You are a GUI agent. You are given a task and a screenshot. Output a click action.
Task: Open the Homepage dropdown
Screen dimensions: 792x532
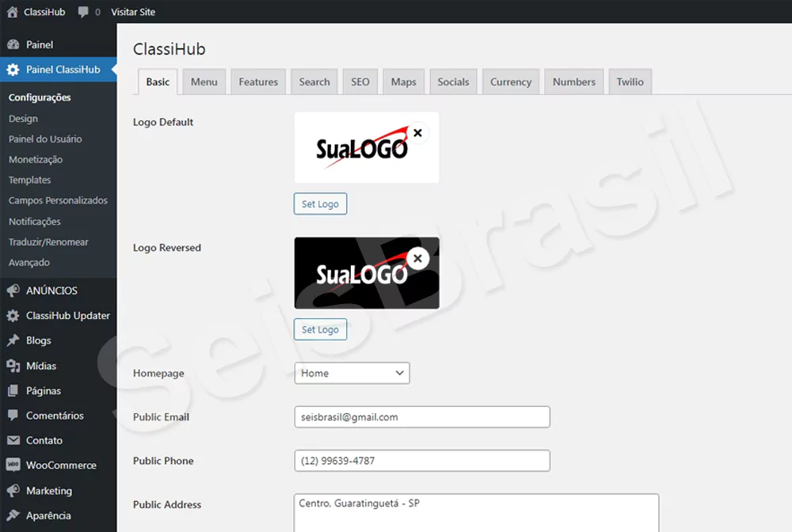[x=352, y=373]
